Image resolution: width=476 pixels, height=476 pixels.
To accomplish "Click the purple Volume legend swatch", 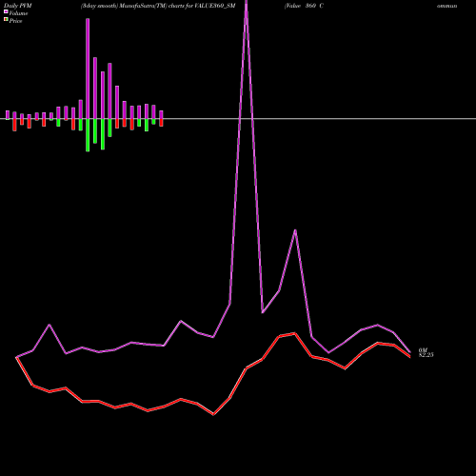I will (x=6, y=11).
